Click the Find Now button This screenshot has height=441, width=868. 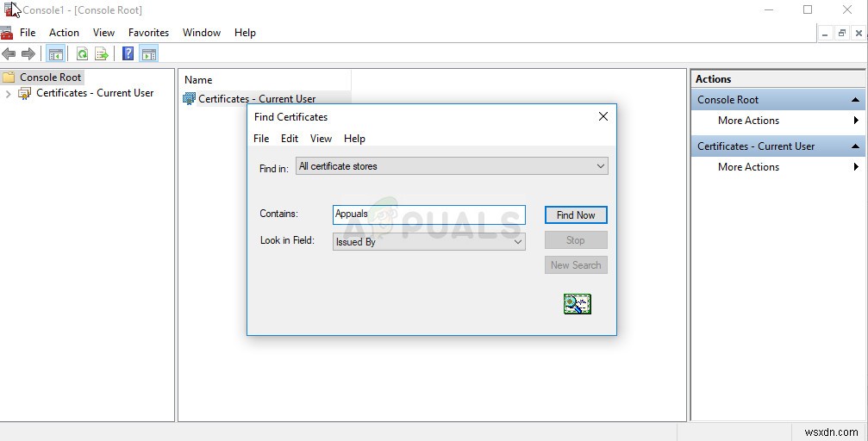[576, 215]
